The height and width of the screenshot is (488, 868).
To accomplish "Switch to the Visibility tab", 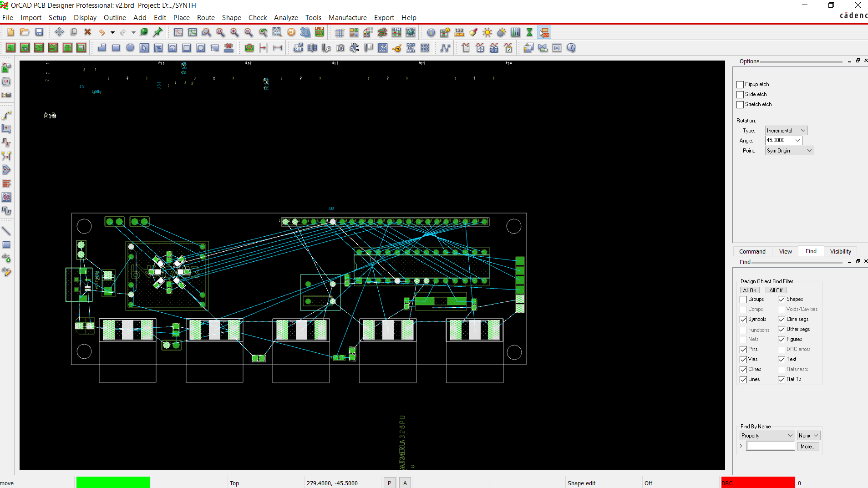I will click(840, 251).
